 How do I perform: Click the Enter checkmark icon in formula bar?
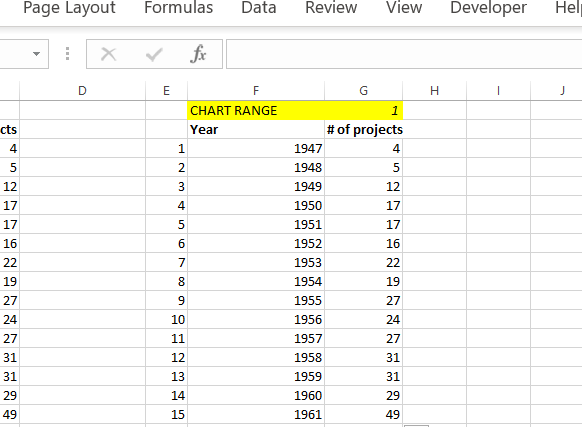tap(154, 55)
